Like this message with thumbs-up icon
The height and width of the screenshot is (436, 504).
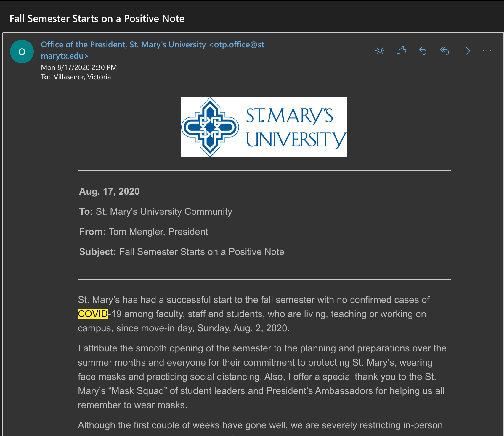(401, 51)
